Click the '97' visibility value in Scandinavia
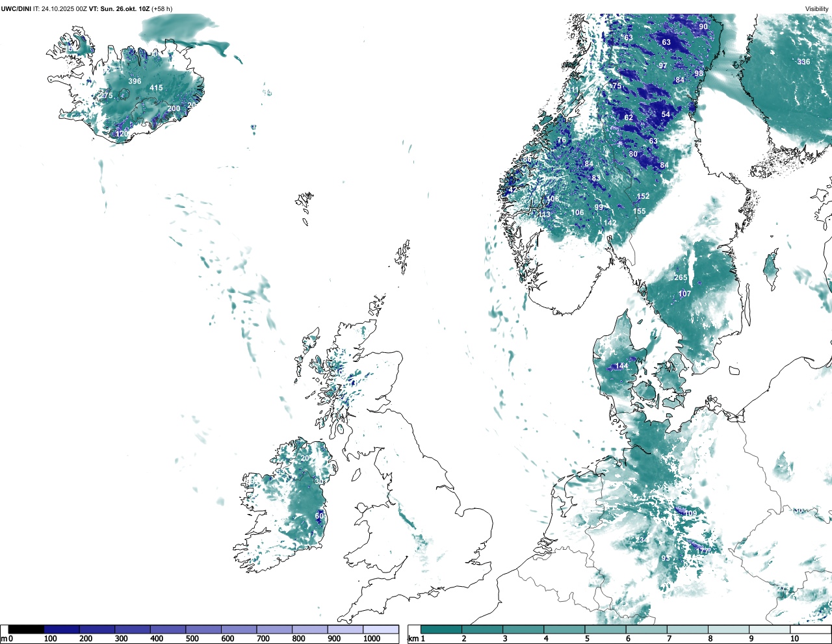Image resolution: width=832 pixels, height=644 pixels. 662,66
